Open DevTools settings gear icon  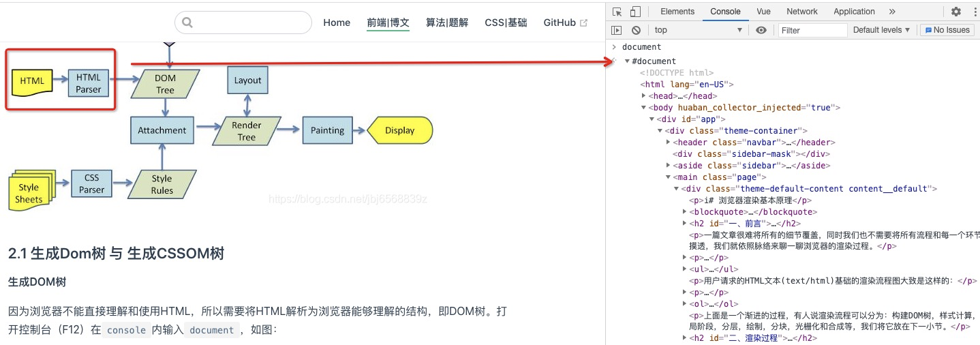(955, 12)
